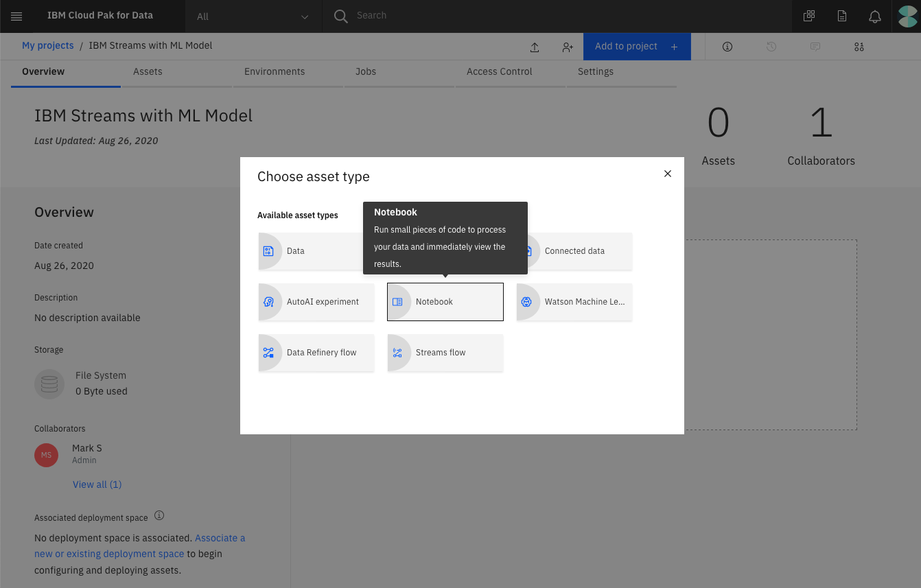The image size is (921, 588).
Task: Click the No description available text
Action: (x=87, y=318)
